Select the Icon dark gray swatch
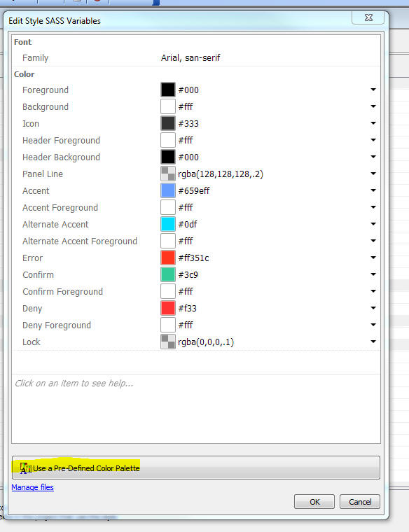This screenshot has height=532, width=409. click(x=167, y=123)
